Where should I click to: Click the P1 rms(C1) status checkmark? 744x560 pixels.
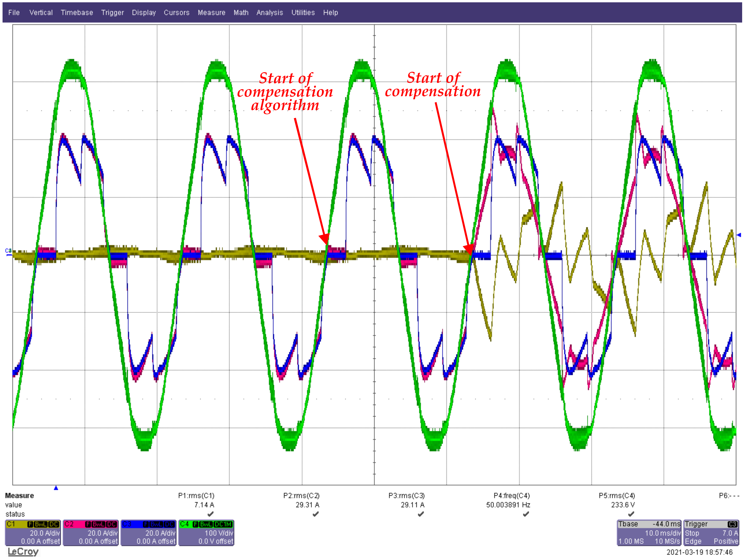211,514
